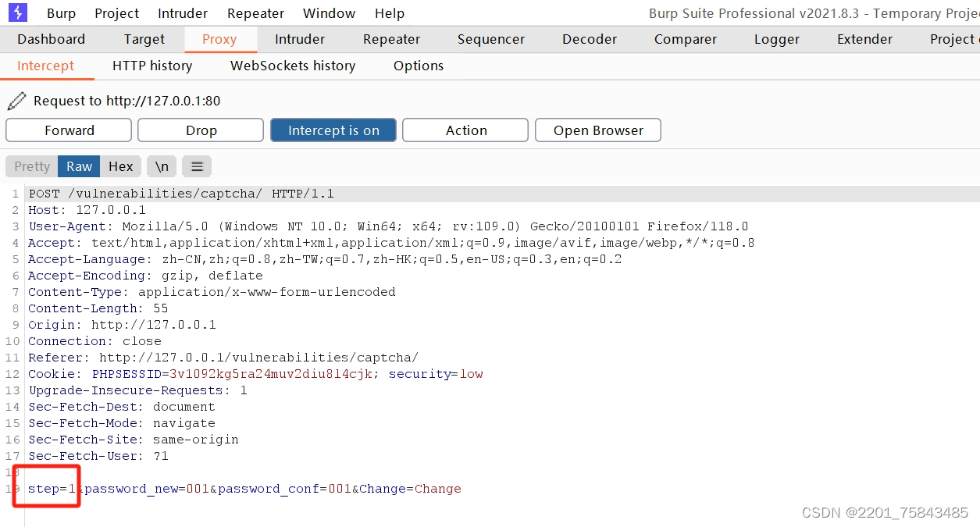Switch message view to Raw
The image size is (980, 527).
coord(79,166)
